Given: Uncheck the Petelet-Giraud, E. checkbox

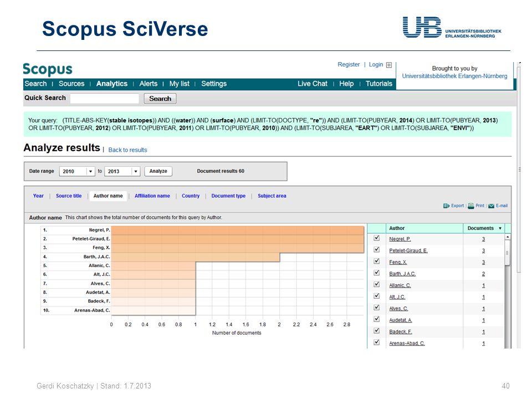Looking at the screenshot, I should [377, 249].
